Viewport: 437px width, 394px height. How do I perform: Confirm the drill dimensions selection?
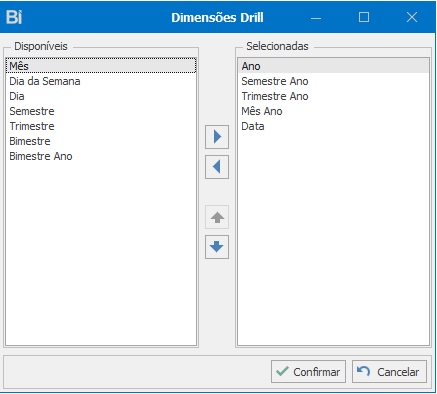click(308, 371)
